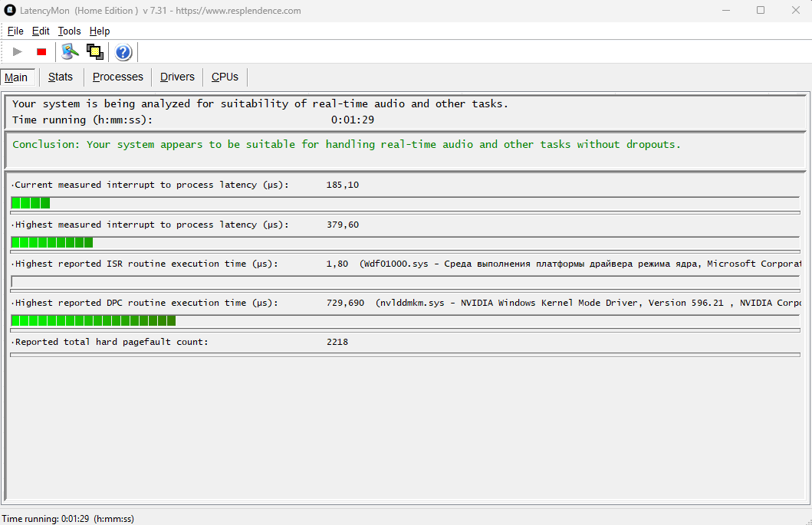Open the options icon in the toolbar

(x=70, y=52)
